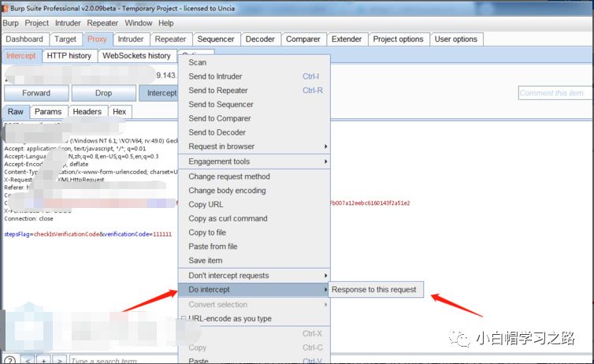Open the Comparer tab

coord(303,39)
